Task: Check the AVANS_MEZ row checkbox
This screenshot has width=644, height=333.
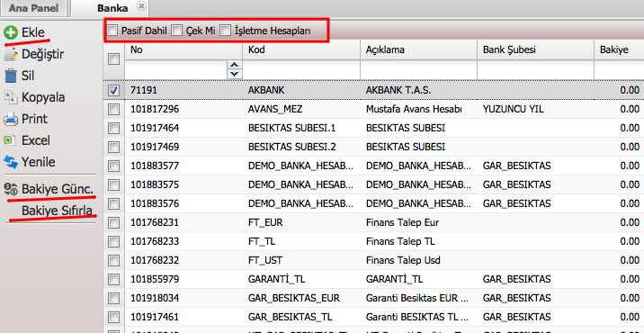Action: 113,110
